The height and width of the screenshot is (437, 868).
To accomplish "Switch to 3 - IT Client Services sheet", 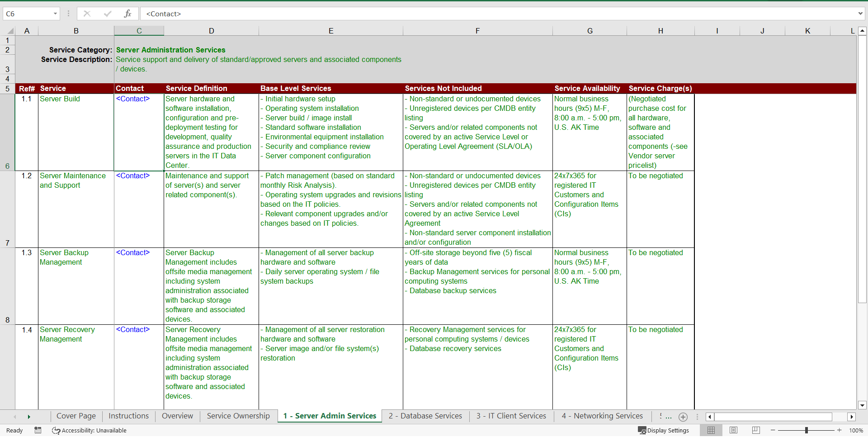I will 511,416.
